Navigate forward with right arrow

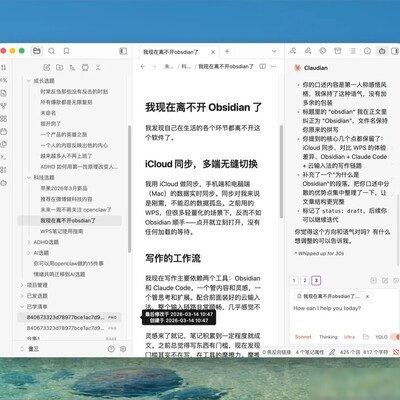[154, 66]
